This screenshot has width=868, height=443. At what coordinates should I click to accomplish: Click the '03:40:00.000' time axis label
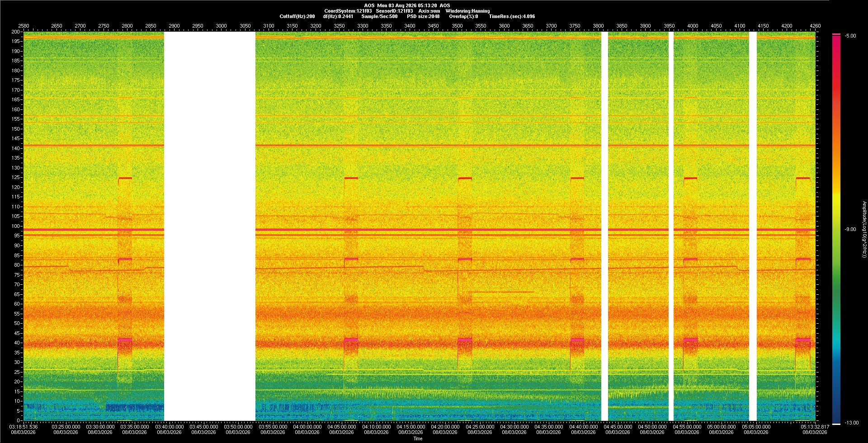tap(169, 426)
